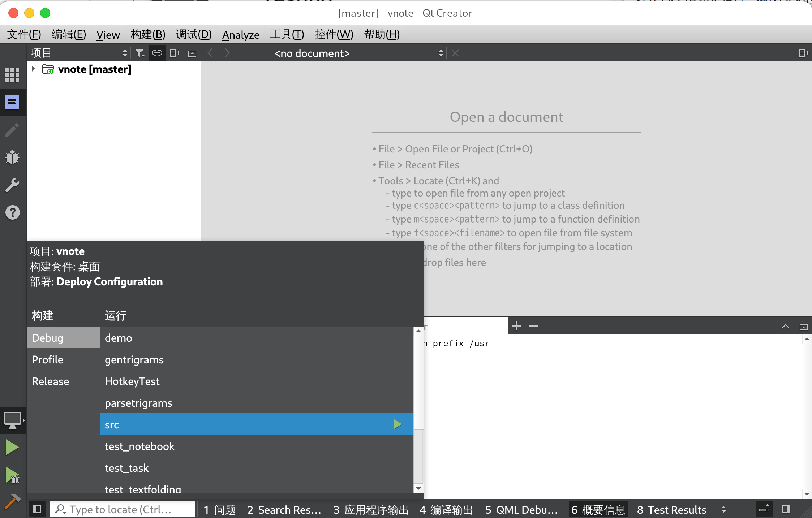Open Debug mode bug icon
This screenshot has width=812, height=518.
(x=12, y=157)
